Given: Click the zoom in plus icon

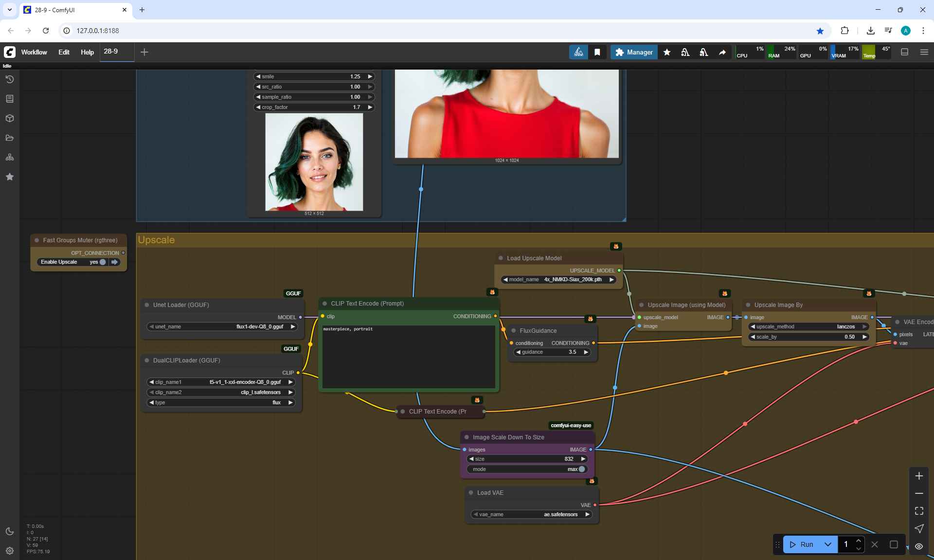Looking at the screenshot, I should click(919, 476).
